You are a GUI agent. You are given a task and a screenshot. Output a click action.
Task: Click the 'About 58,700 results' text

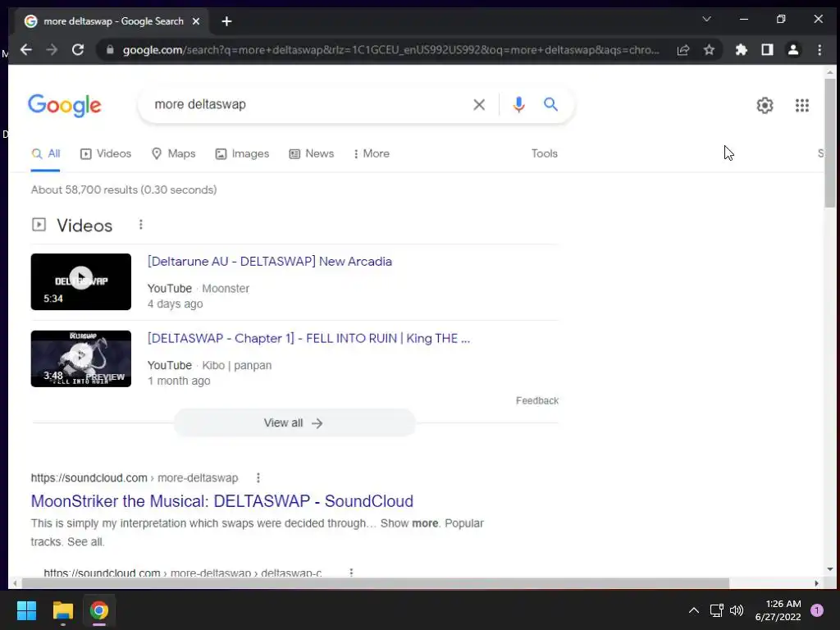pyautogui.click(x=124, y=189)
